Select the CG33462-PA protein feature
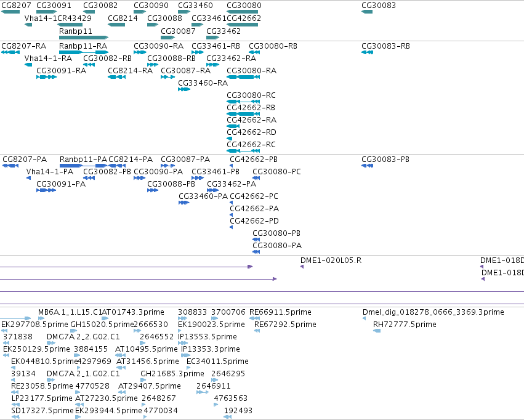The width and height of the screenshot is (524, 420). pyautogui.click(x=212, y=190)
